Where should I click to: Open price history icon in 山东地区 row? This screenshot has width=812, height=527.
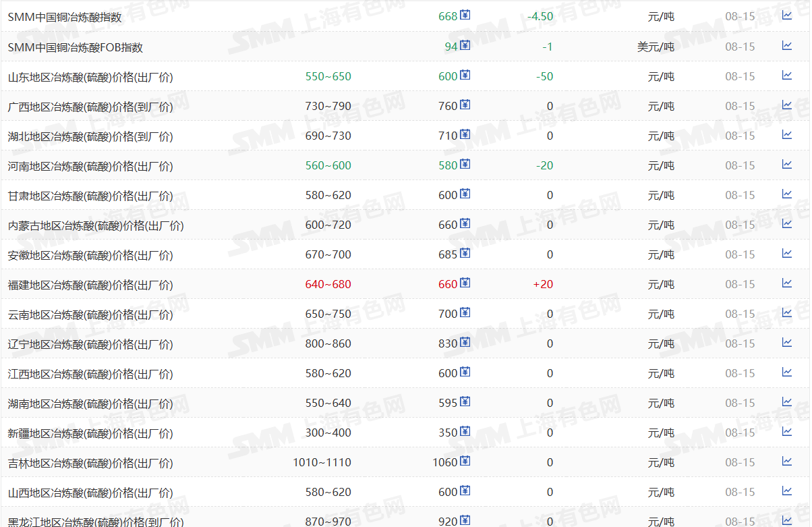pos(465,75)
